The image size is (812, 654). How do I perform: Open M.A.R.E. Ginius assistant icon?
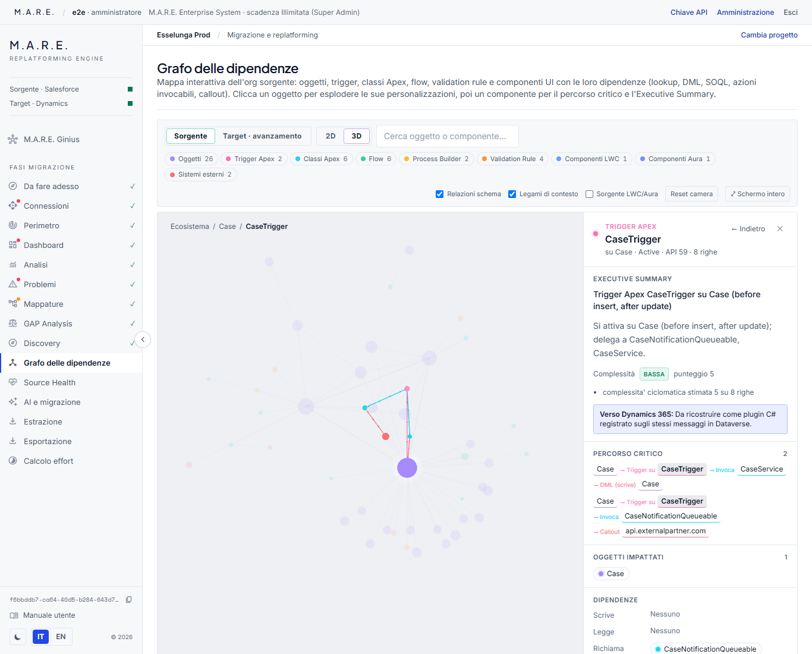[12, 139]
